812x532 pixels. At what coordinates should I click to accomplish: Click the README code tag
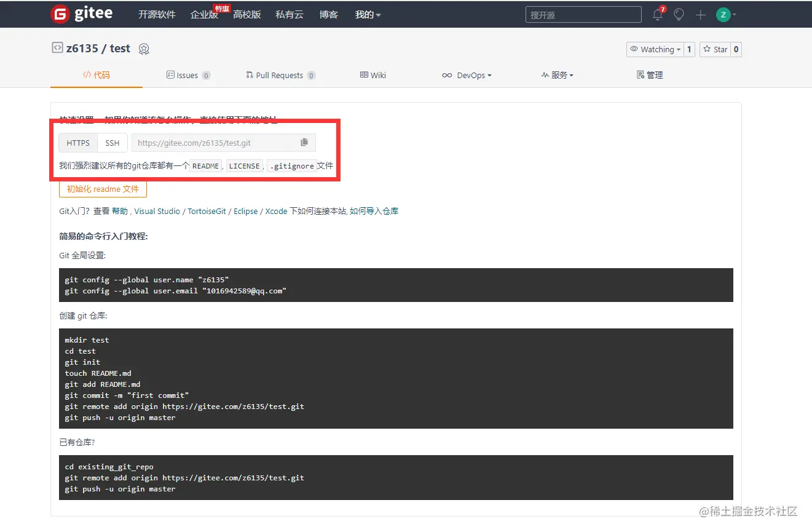(x=205, y=166)
